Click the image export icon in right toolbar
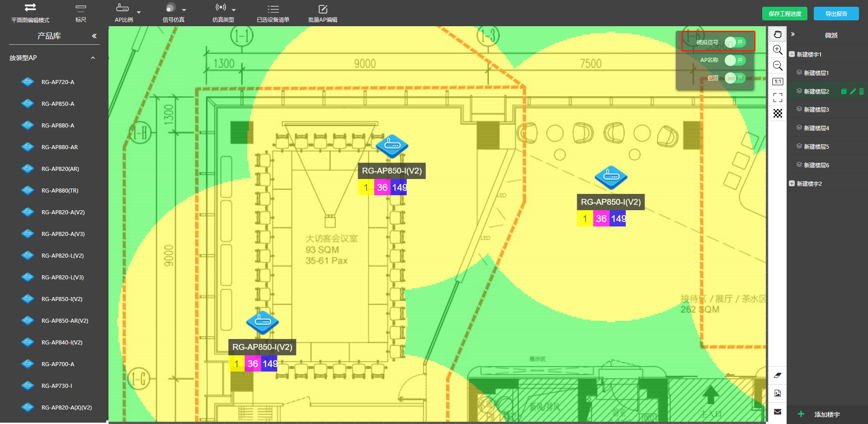Viewport: 868px width, 424px height. tap(778, 394)
